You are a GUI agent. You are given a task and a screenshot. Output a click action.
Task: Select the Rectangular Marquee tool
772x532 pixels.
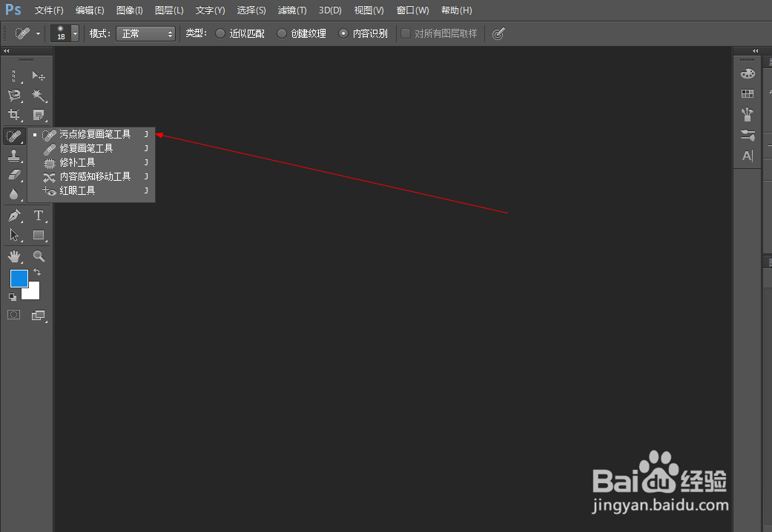(x=14, y=76)
